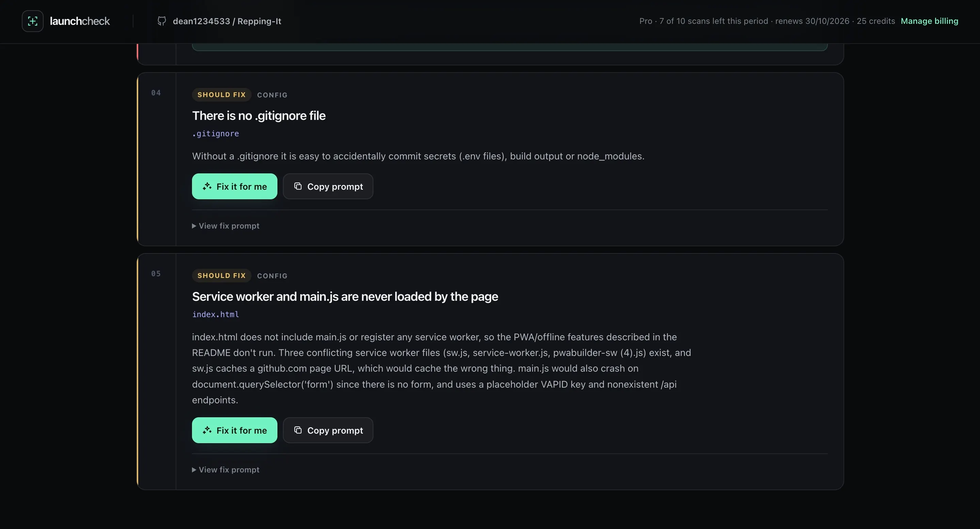Click the sparkle icon on the .gitignore fix button
This screenshot has height=529, width=980.
[207, 186]
